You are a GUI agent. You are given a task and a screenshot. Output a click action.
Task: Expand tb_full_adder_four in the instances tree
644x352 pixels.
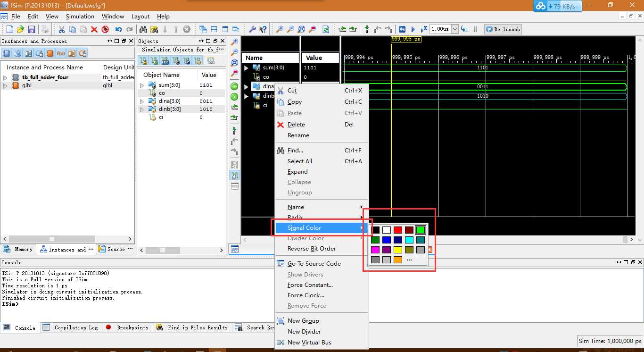[6, 77]
